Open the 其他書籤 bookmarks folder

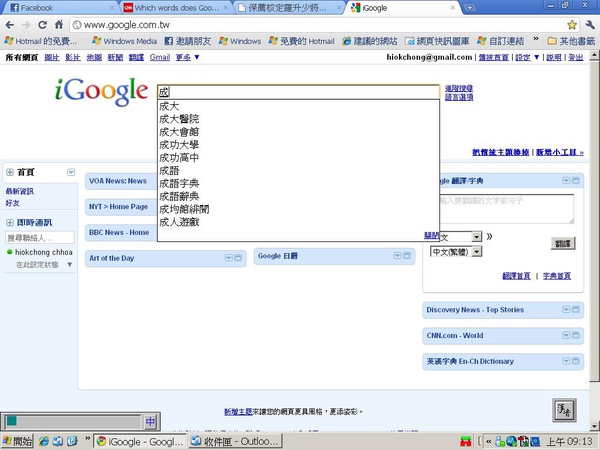pyautogui.click(x=572, y=41)
